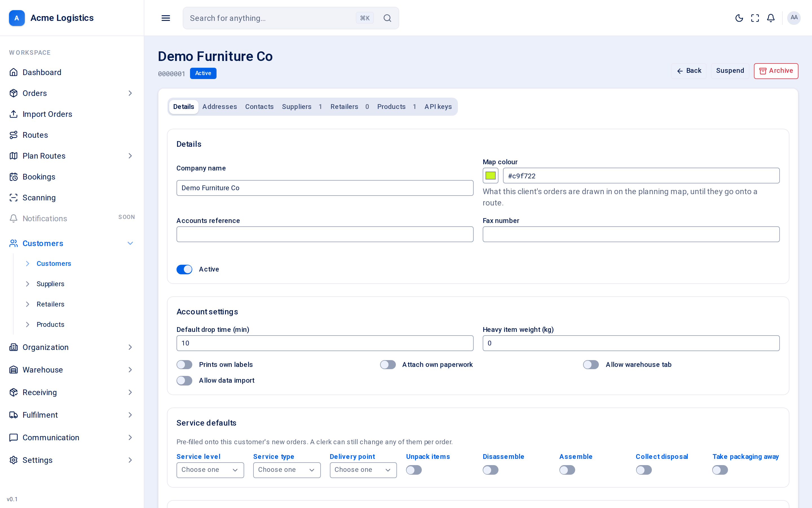Switch to the API keys tab
The height and width of the screenshot is (508, 812).
tap(438, 107)
